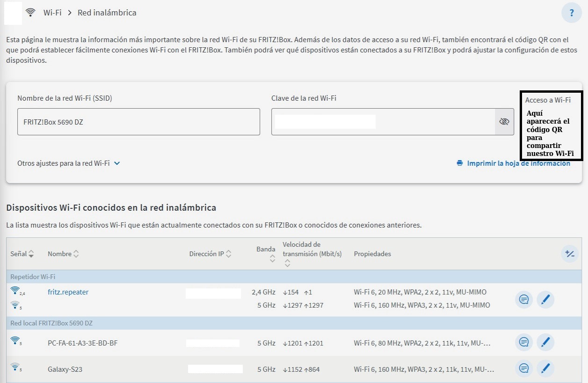
Task: Open comment icon for Galaxy-S23 row
Action: click(x=524, y=369)
